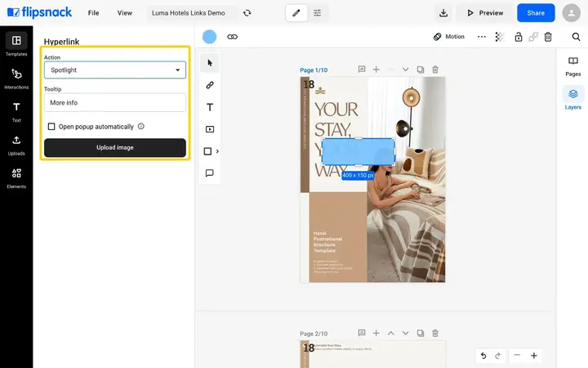
Task: Lock the selected element
Action: (519, 37)
